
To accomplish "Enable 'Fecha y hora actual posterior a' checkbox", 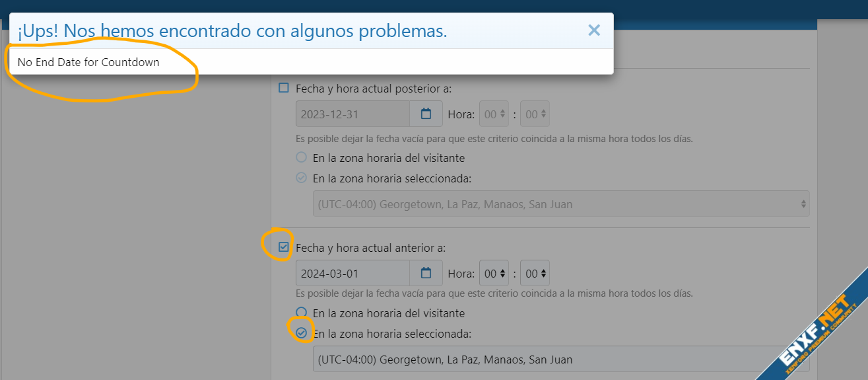I will [x=284, y=88].
